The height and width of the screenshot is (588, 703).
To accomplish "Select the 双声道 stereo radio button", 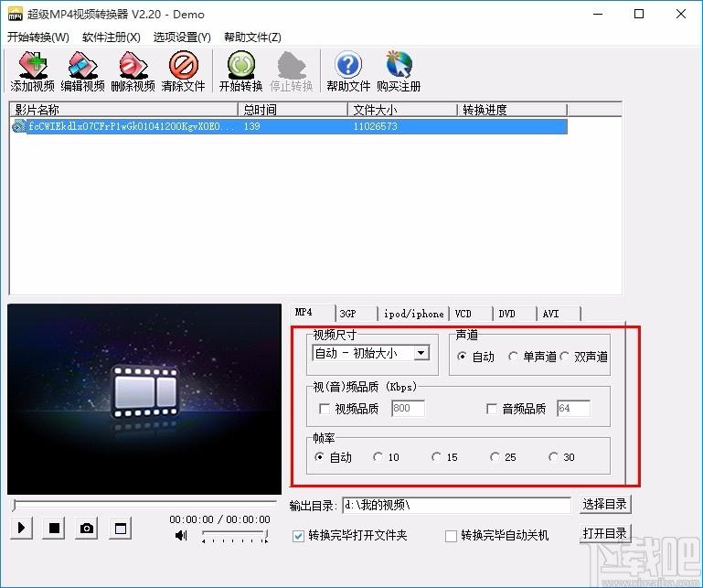I will pyautogui.click(x=564, y=357).
